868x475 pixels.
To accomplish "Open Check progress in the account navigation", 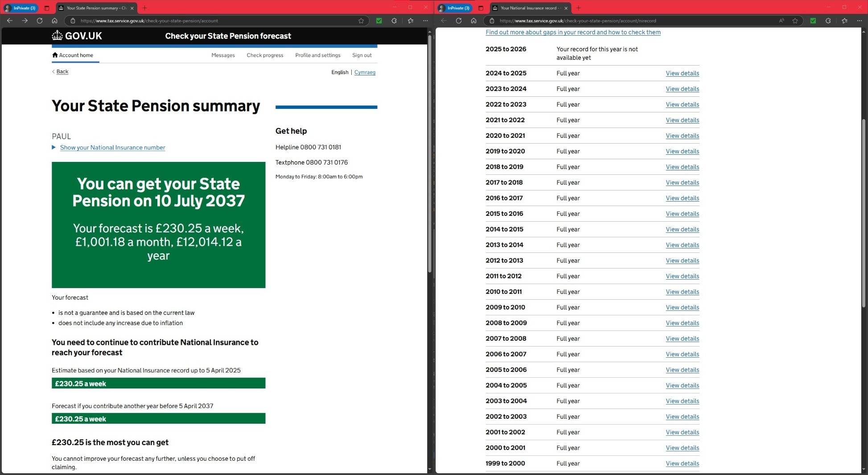I will [265, 55].
